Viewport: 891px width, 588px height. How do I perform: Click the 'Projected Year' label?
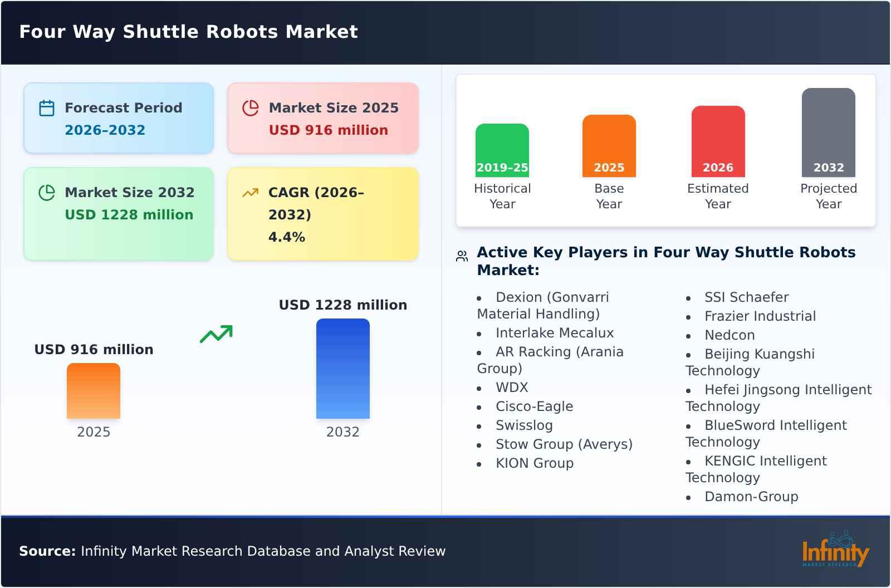829,196
